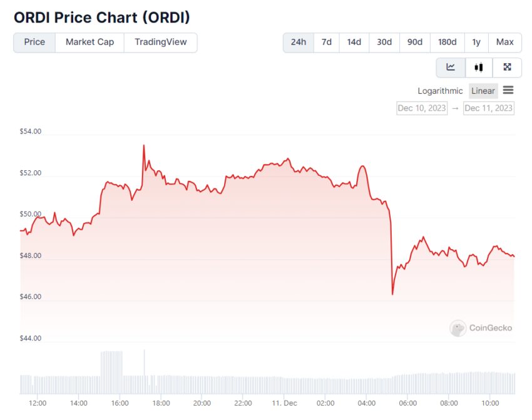Open the TradingView tab

tap(160, 43)
